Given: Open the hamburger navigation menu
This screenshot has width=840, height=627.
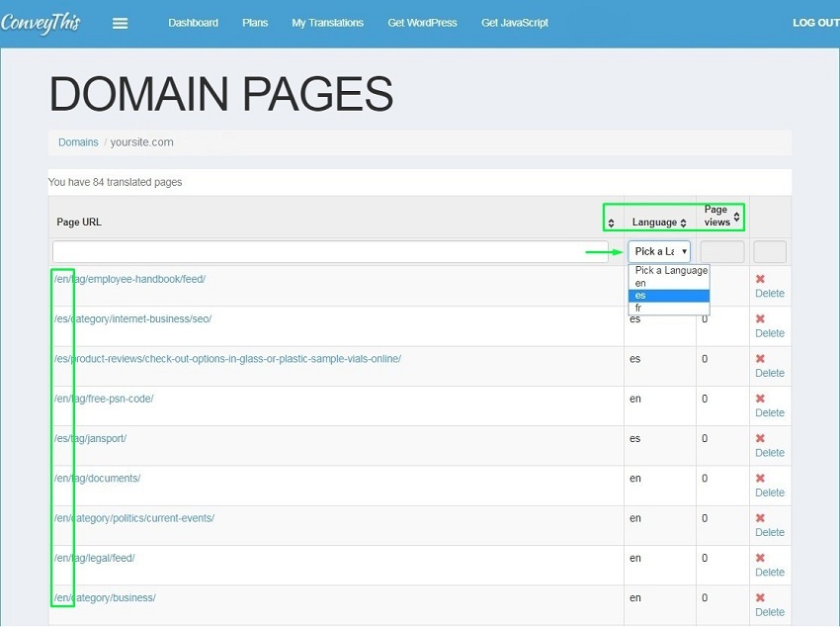Looking at the screenshot, I should tap(121, 23).
